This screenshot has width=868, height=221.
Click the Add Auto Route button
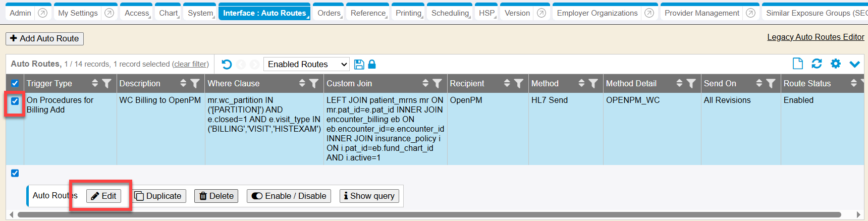click(x=44, y=38)
